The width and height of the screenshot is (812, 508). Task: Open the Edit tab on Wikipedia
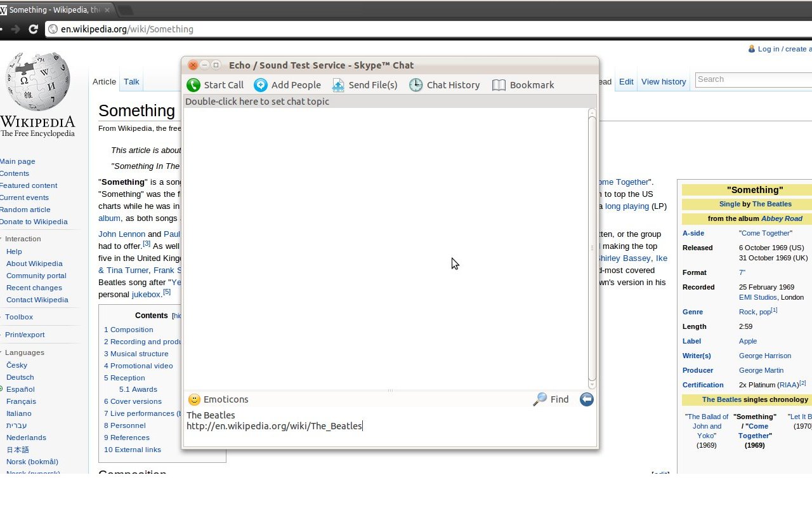[626, 82]
